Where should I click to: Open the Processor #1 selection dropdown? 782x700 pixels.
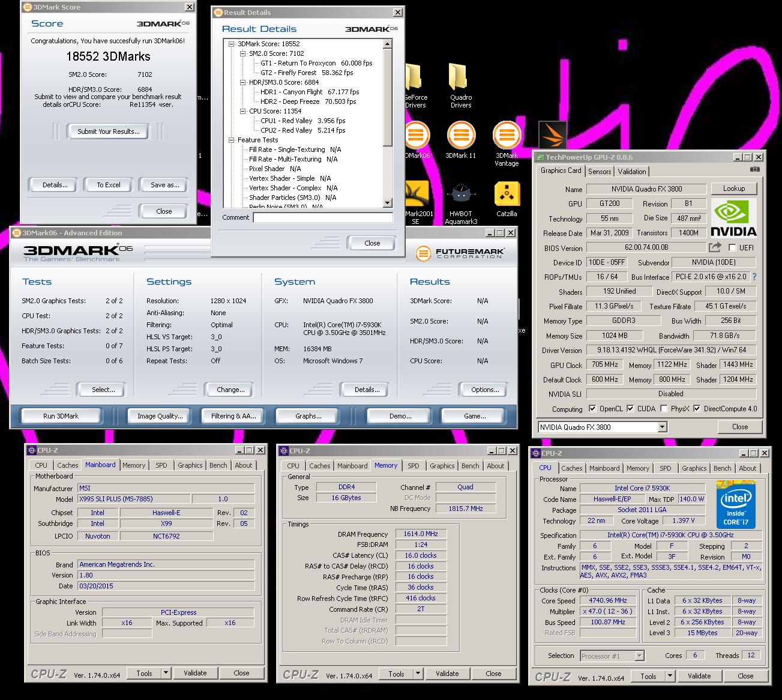639,656
